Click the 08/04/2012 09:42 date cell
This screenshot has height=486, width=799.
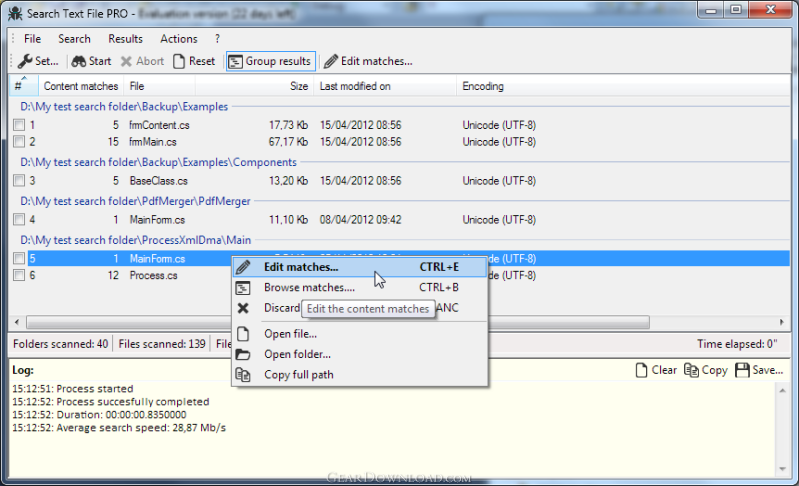click(x=360, y=220)
